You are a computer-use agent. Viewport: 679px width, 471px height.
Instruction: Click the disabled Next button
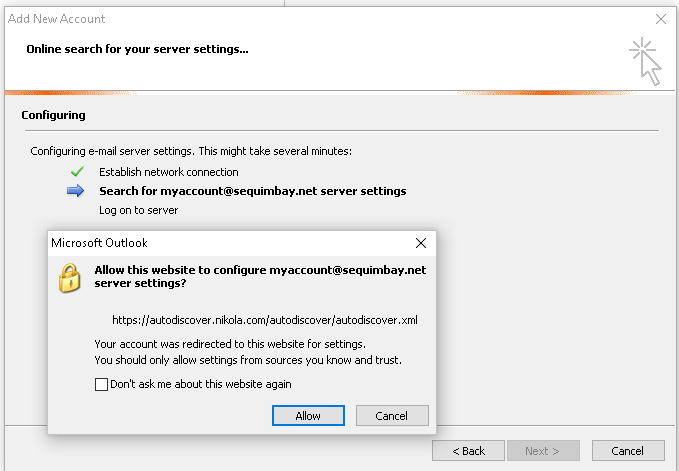point(543,451)
